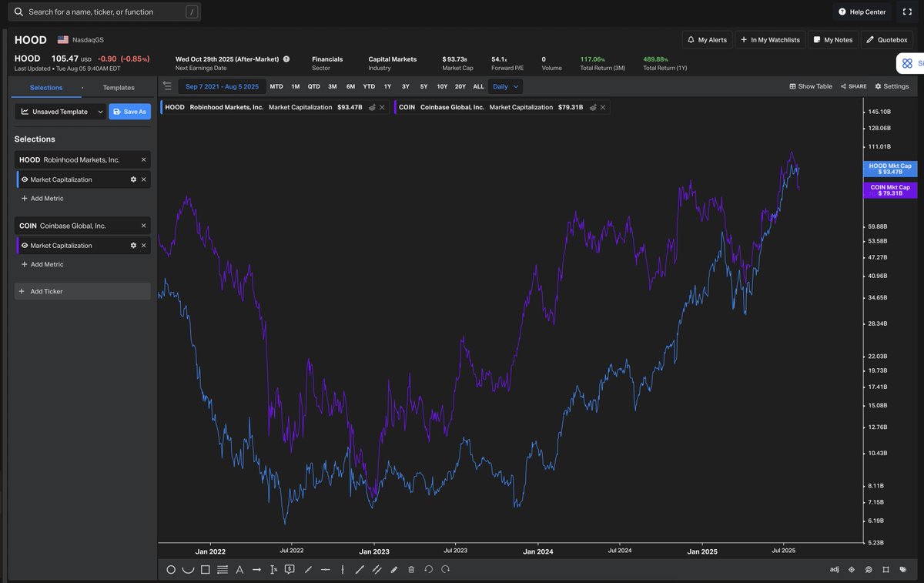Image resolution: width=924 pixels, height=583 pixels.
Task: Open In My Watchlists
Action: click(x=769, y=39)
